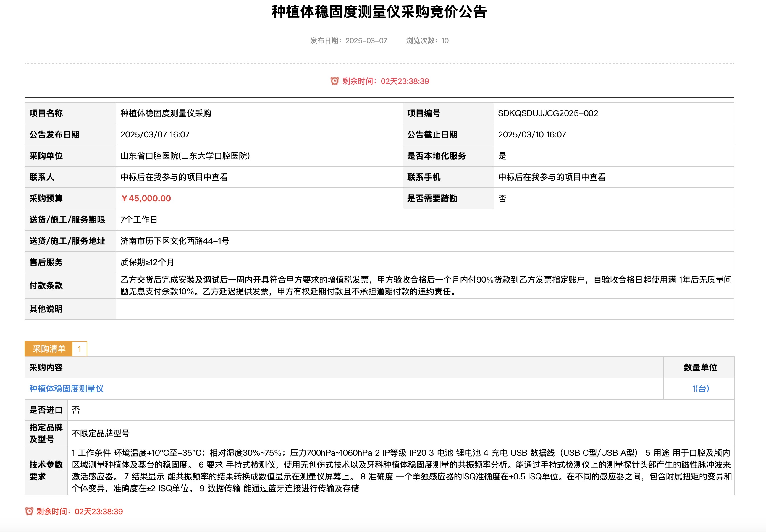Click the top alarm clock icon

click(x=334, y=81)
